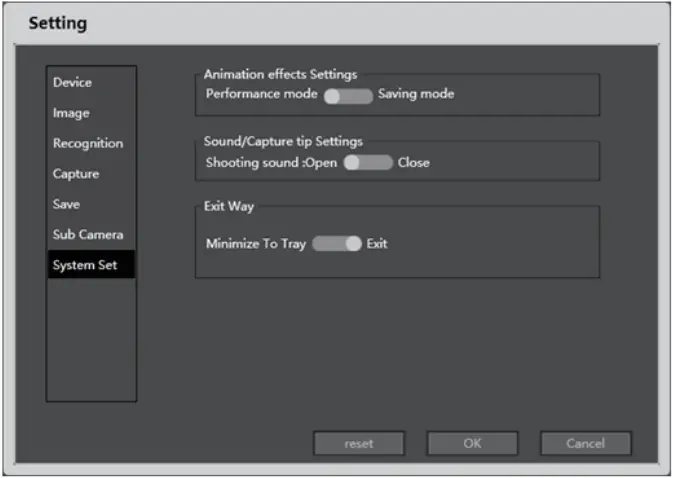The image size is (673, 478).
Task: Select Recognition in the sidebar
Action: pos(88,143)
